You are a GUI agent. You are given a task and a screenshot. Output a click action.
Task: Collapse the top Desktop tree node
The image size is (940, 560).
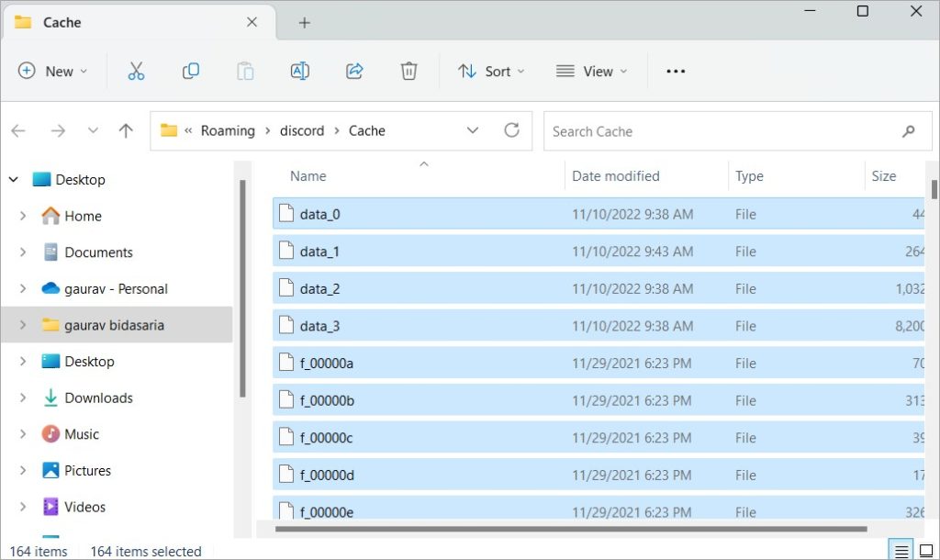[14, 179]
